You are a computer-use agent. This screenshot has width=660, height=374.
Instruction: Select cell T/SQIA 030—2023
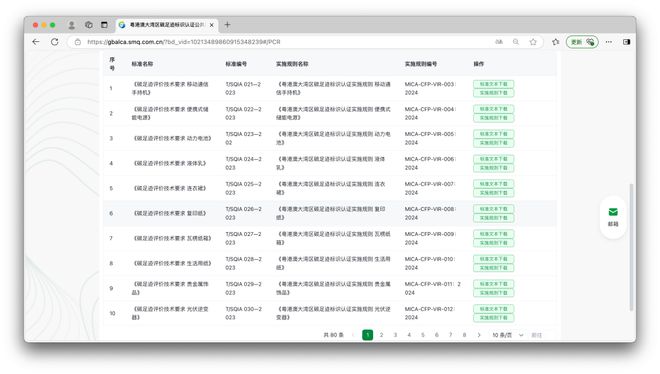point(243,313)
